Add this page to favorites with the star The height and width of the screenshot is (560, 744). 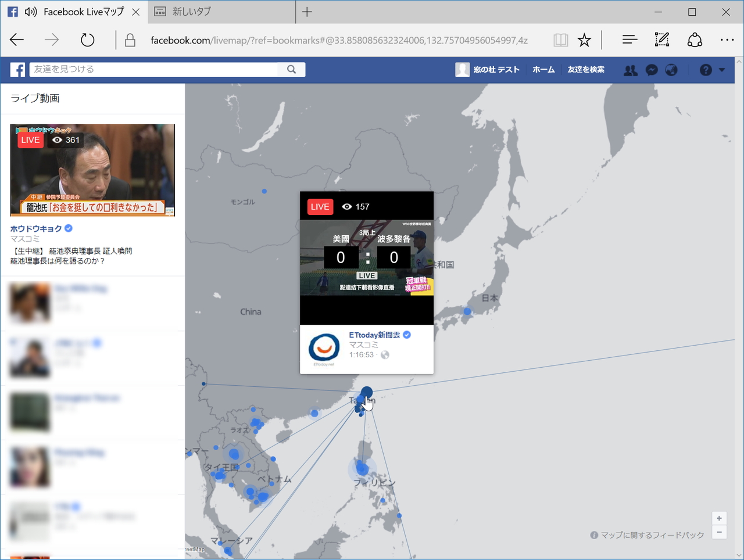pos(584,40)
